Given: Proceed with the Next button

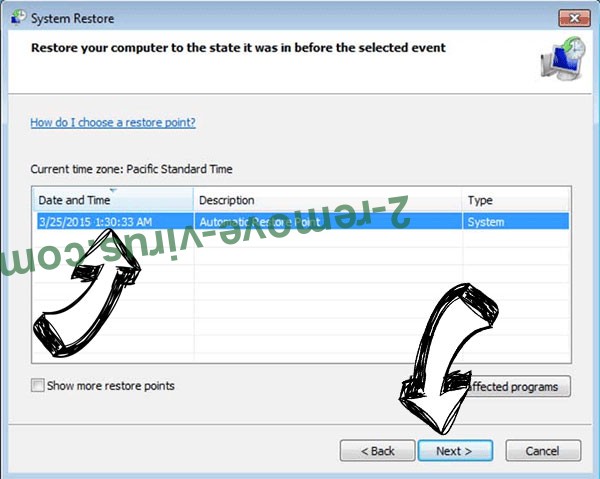Looking at the screenshot, I should pos(455,451).
